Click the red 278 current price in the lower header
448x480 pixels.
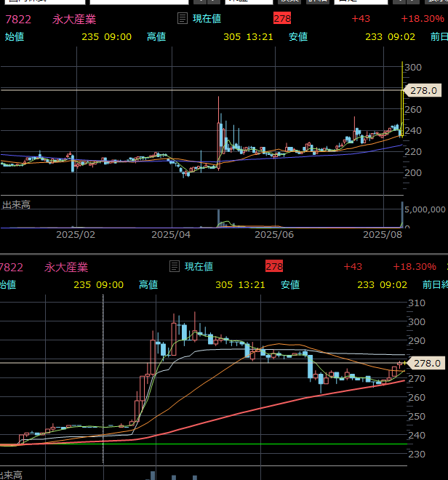[274, 266]
